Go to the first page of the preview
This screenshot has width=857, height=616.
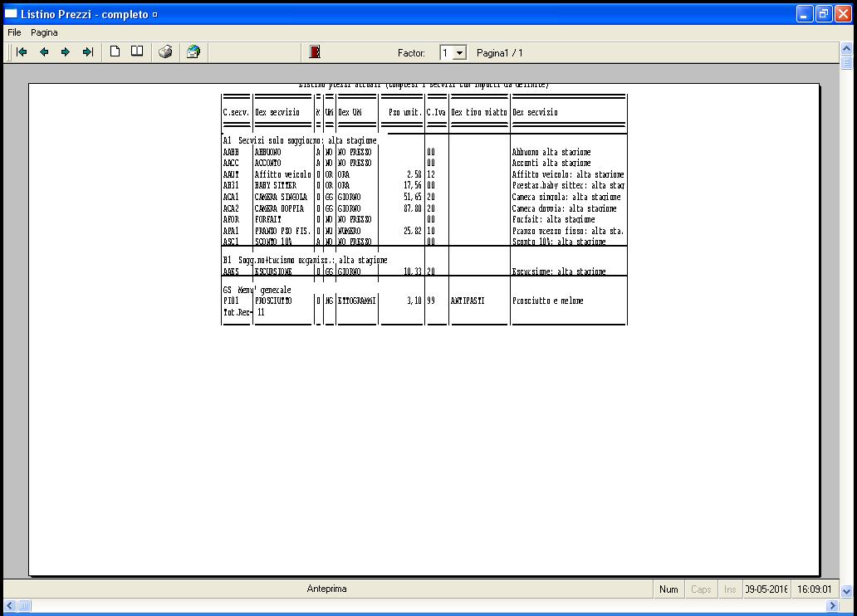22,52
